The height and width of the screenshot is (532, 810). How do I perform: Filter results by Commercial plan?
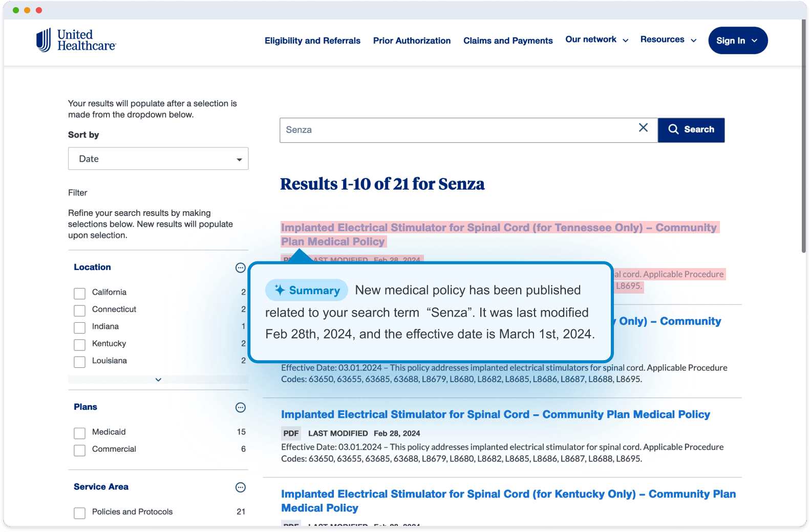point(79,450)
